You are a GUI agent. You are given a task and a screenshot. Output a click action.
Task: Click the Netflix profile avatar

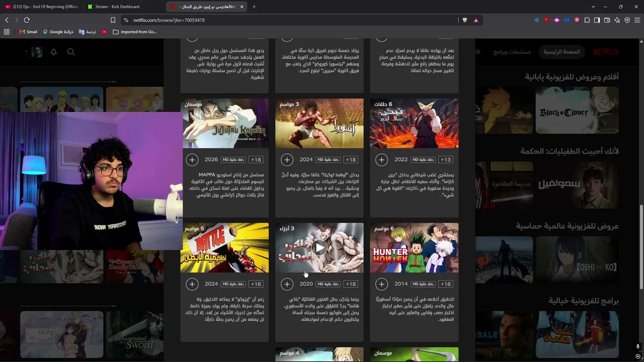tap(37, 52)
